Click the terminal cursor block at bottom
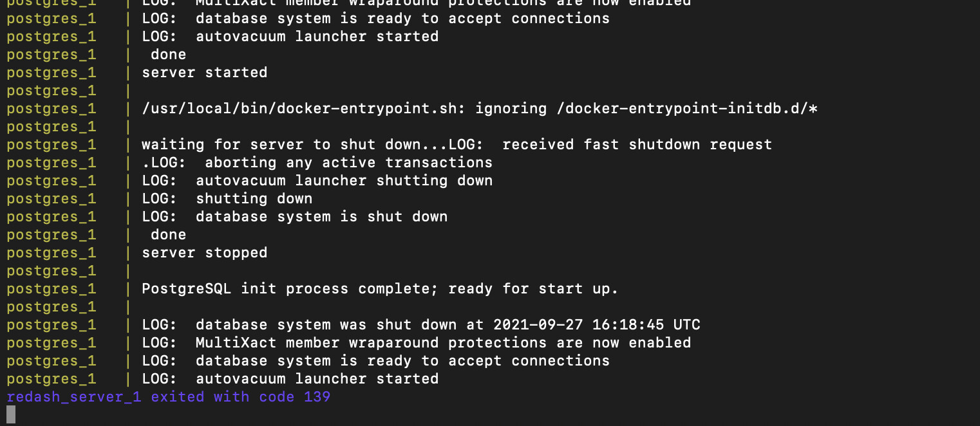The height and width of the screenshot is (426, 980). [x=11, y=414]
